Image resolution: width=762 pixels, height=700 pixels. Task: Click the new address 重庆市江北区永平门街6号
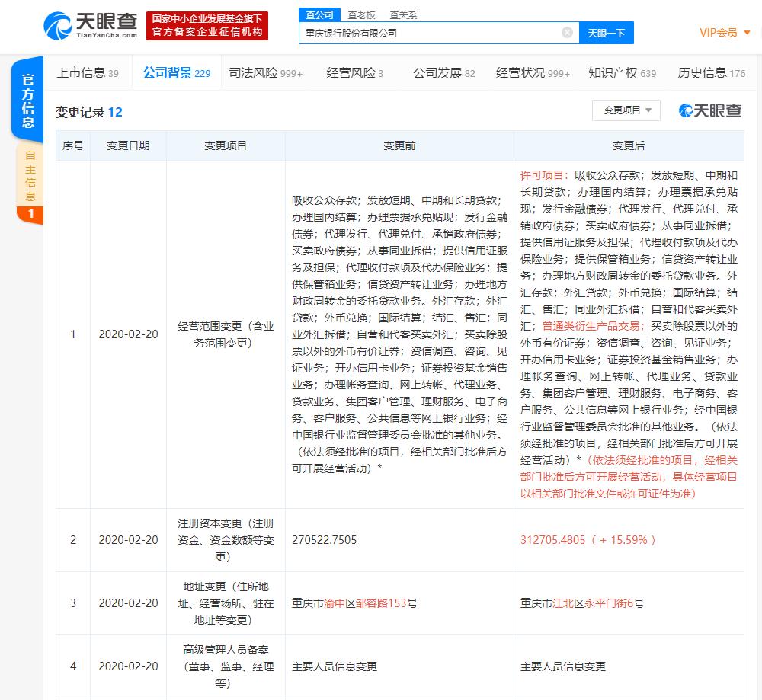point(582,603)
